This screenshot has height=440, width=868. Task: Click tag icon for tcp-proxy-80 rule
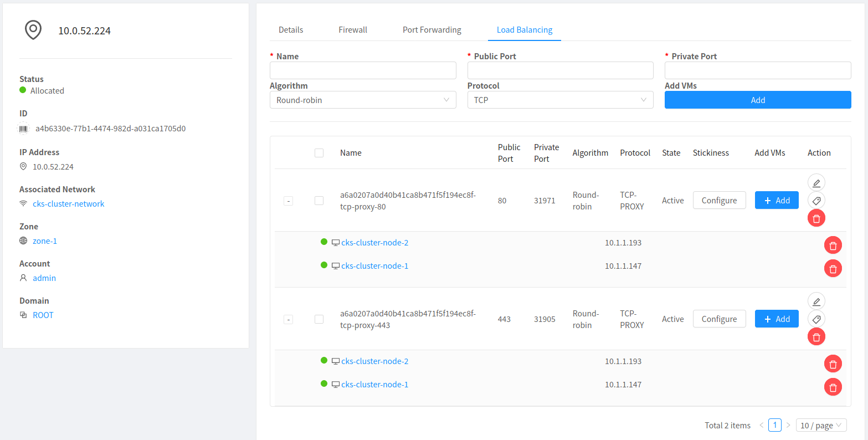coord(816,200)
